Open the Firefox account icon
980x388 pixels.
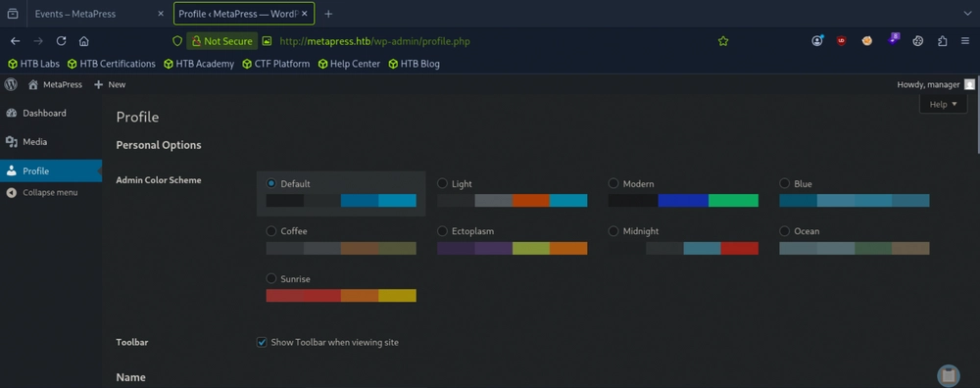click(817, 41)
